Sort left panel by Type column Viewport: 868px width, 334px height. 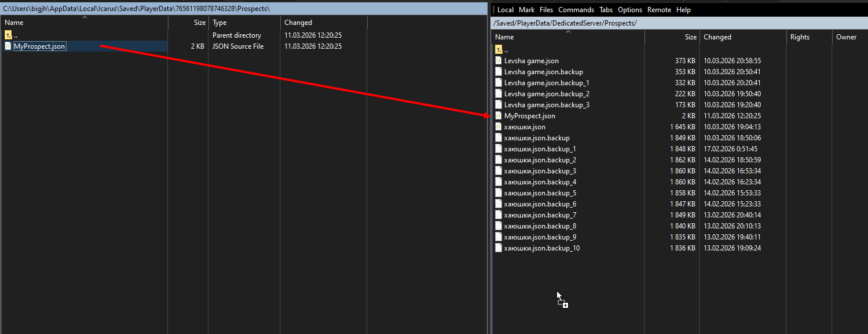pos(219,23)
